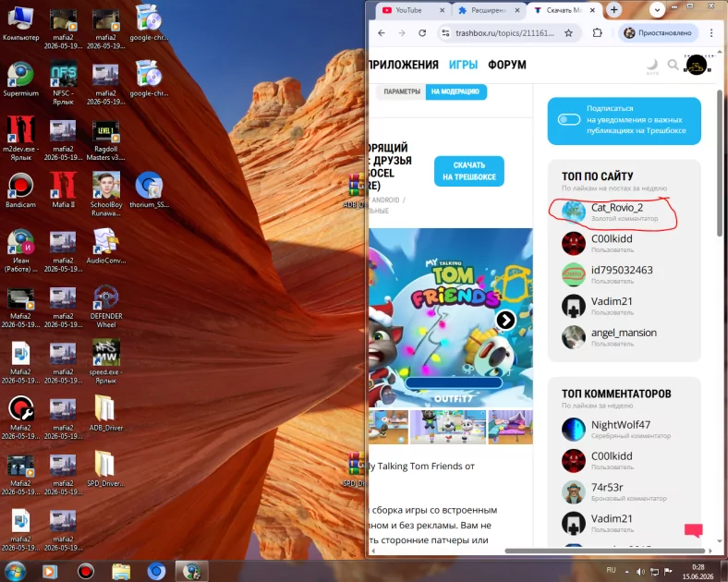This screenshot has width=728, height=582.
Task: Close the YouTube tab
Action: pos(442,10)
